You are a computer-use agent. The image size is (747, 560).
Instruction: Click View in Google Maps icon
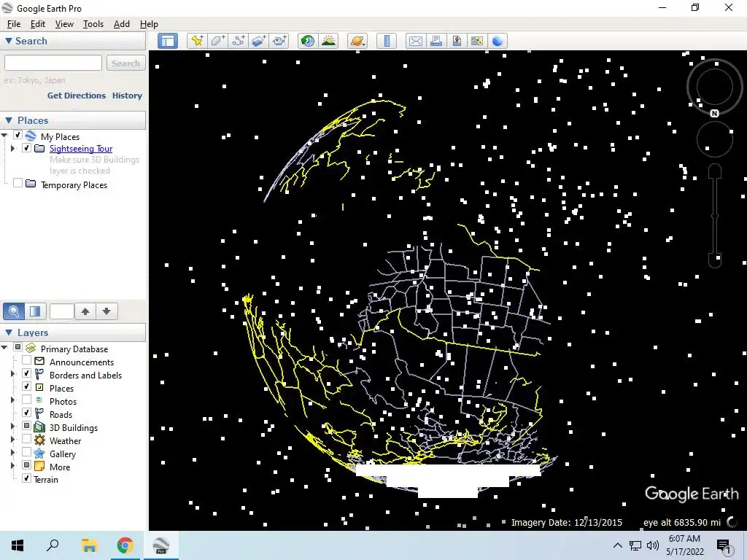coord(477,41)
